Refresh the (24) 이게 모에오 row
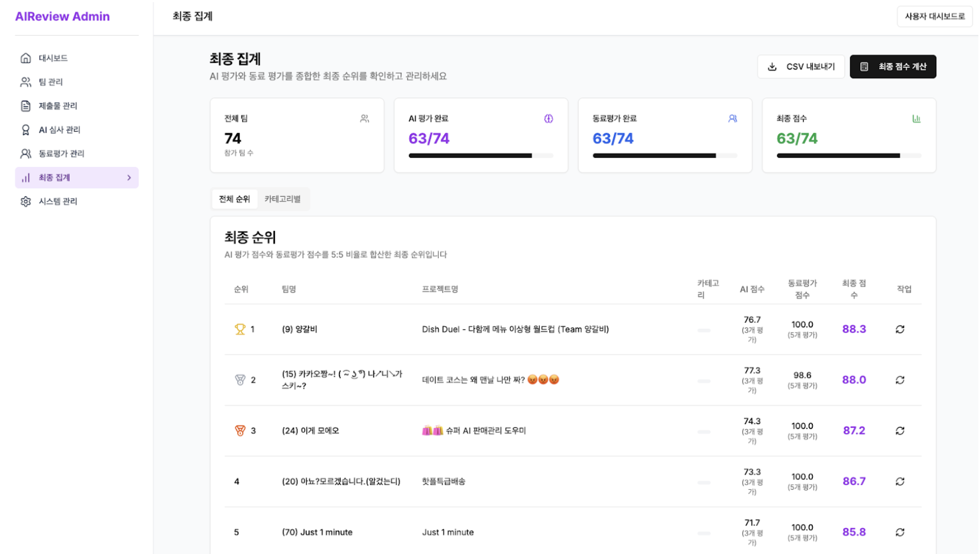The width and height of the screenshot is (980, 554). coord(899,431)
